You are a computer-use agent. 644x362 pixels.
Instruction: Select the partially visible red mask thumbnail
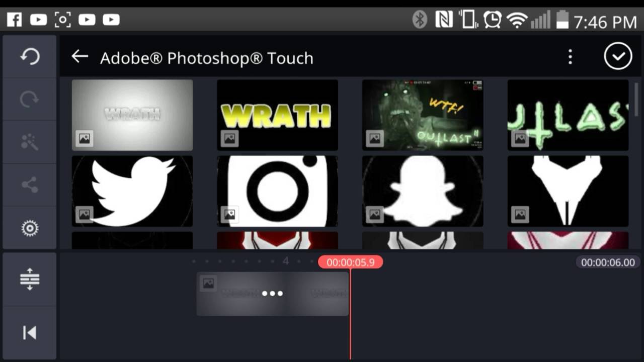tap(277, 240)
